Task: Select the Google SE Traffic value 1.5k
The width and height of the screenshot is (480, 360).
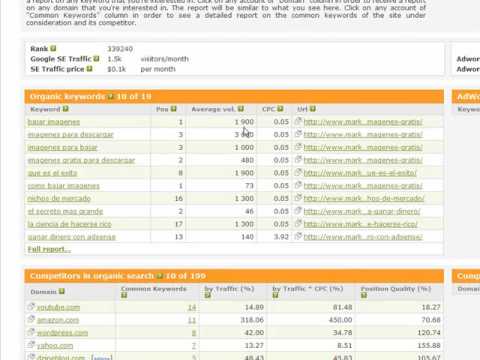Action: pos(114,59)
